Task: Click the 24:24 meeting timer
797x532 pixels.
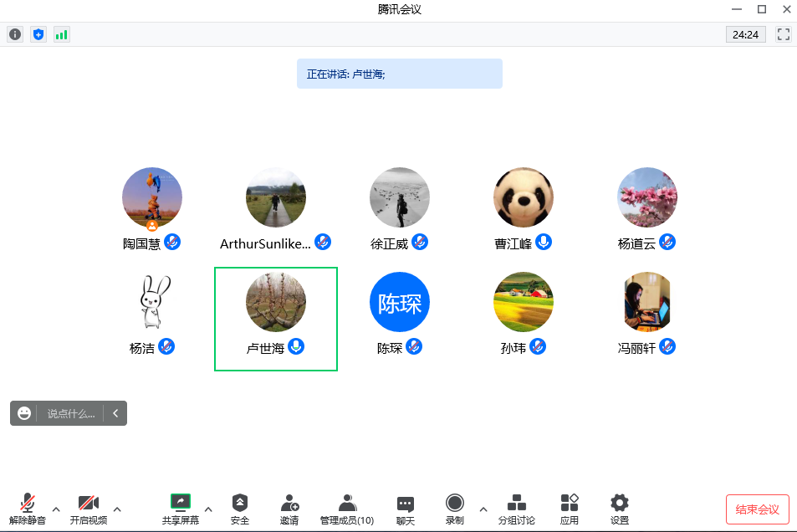Action: coord(746,34)
